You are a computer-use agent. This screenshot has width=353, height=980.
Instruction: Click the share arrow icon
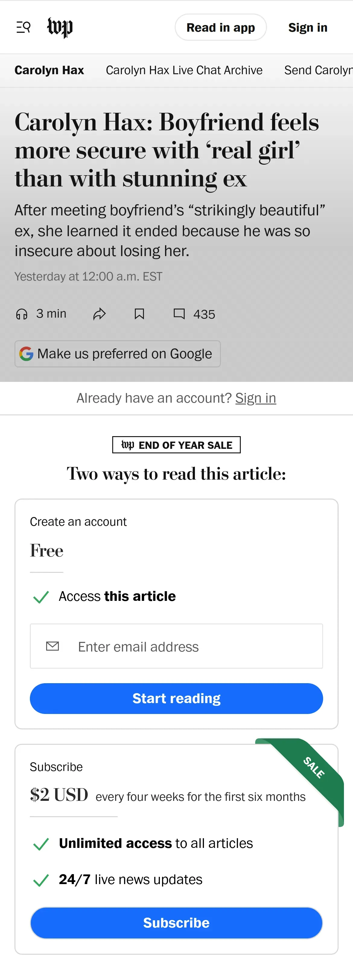point(100,314)
